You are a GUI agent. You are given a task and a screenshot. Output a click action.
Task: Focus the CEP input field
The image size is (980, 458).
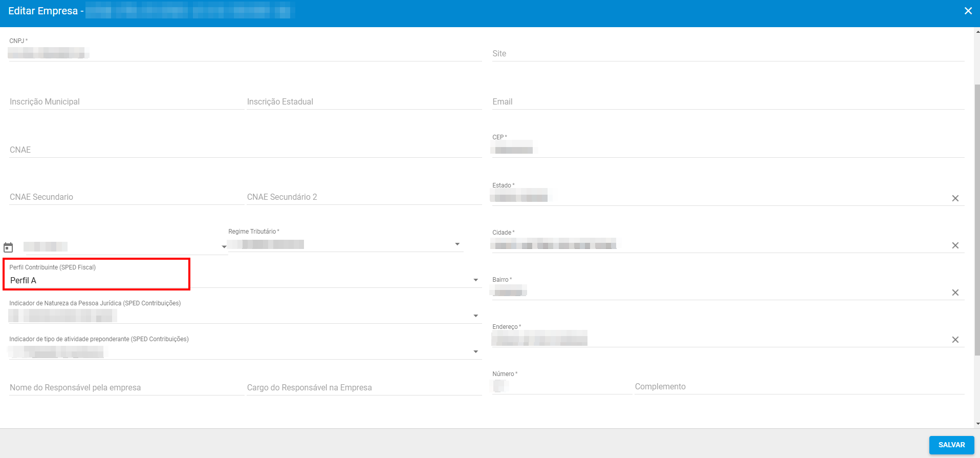[728, 150]
